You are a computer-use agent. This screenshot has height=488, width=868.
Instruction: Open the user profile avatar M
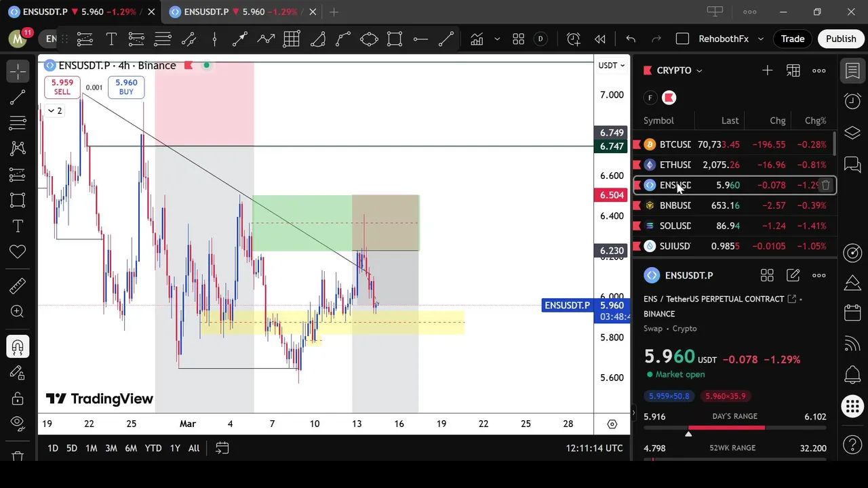18,39
